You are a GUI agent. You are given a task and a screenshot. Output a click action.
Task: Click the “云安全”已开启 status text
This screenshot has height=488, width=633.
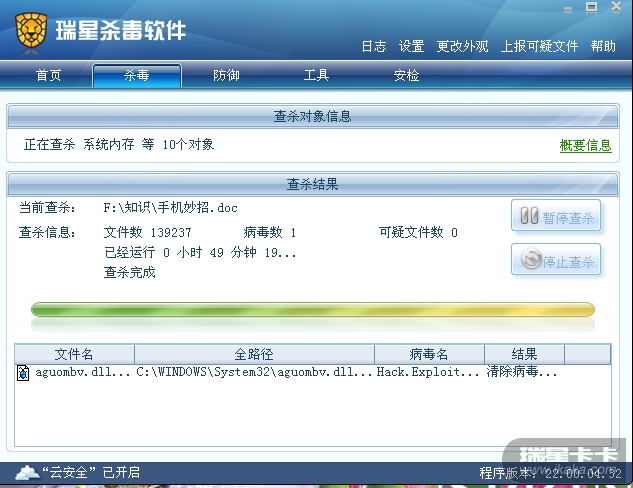point(91,472)
